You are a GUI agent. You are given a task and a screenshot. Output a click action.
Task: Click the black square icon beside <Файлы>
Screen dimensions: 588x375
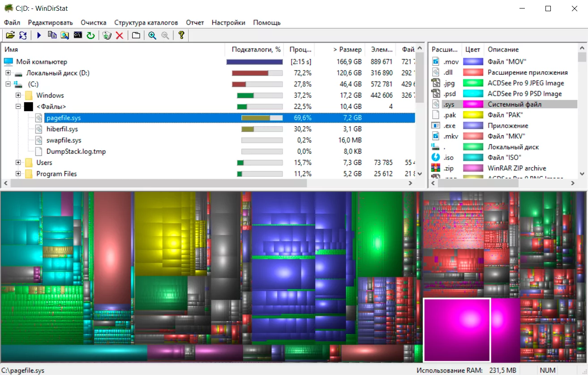[x=29, y=107]
